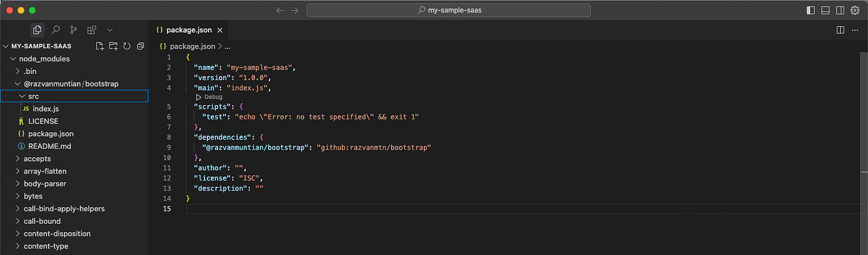
Task: Click the test script echo string
Action: tap(327, 117)
